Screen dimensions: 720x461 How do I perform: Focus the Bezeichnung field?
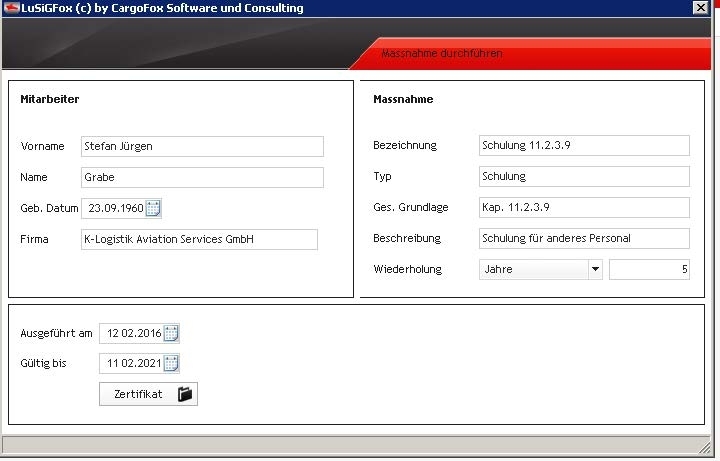(x=584, y=146)
